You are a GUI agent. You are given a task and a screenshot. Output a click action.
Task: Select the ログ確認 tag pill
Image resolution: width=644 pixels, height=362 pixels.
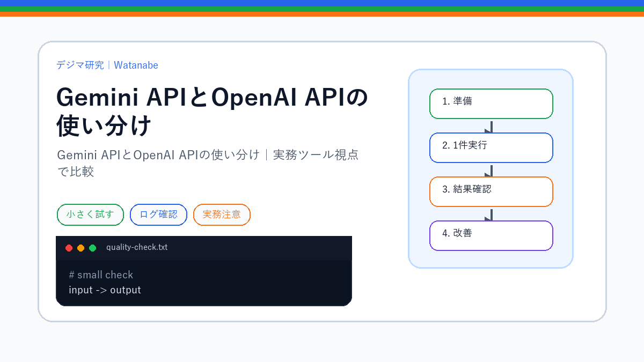point(158,215)
